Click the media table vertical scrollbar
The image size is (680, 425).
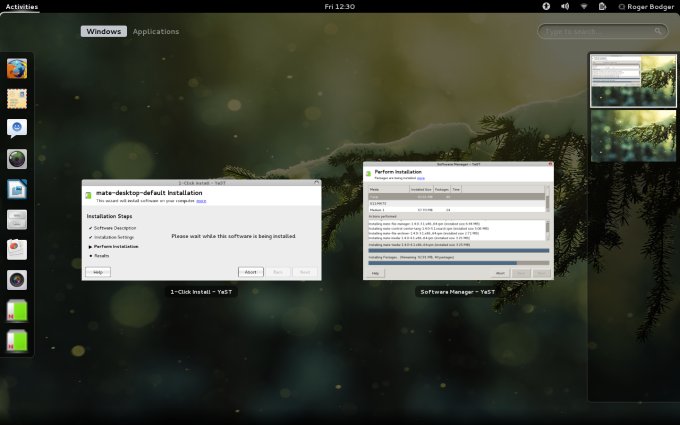[x=547, y=199]
